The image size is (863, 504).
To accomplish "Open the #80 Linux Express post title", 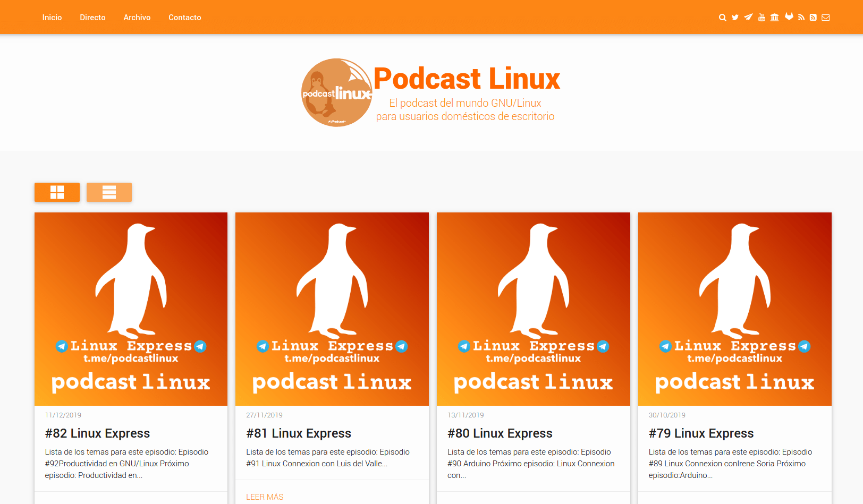I will (x=500, y=433).
